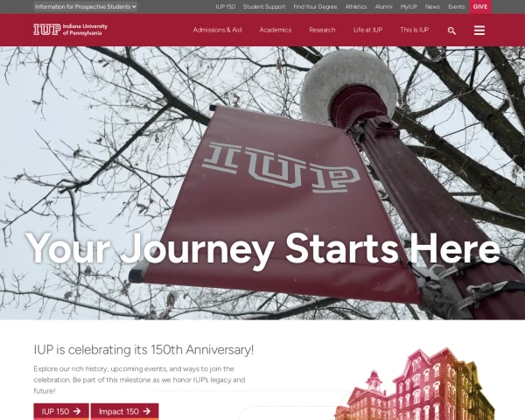Click the IUP logo in header

pos(70,30)
